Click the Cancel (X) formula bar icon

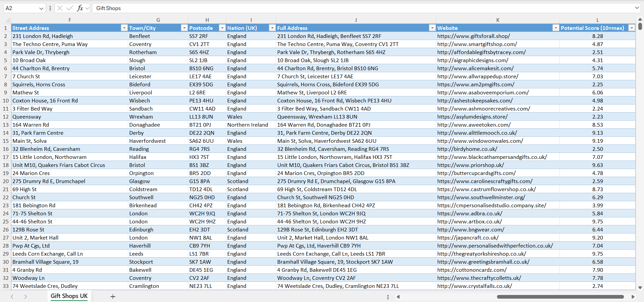[x=60, y=8]
